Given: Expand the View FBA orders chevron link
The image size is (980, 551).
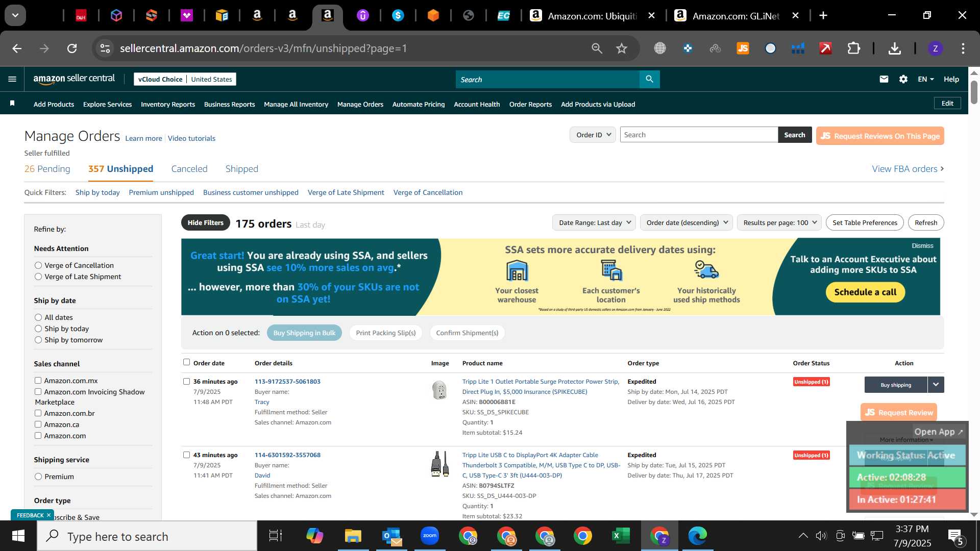Looking at the screenshot, I should point(908,169).
